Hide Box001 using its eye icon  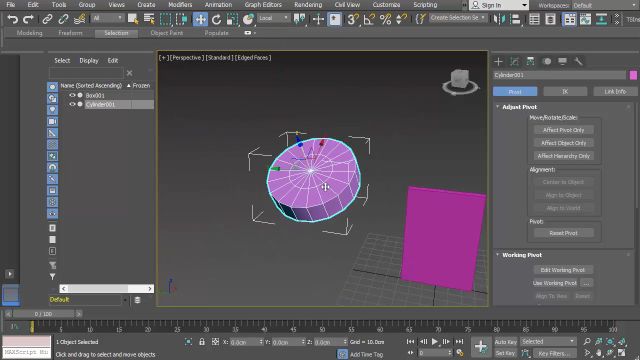point(72,96)
